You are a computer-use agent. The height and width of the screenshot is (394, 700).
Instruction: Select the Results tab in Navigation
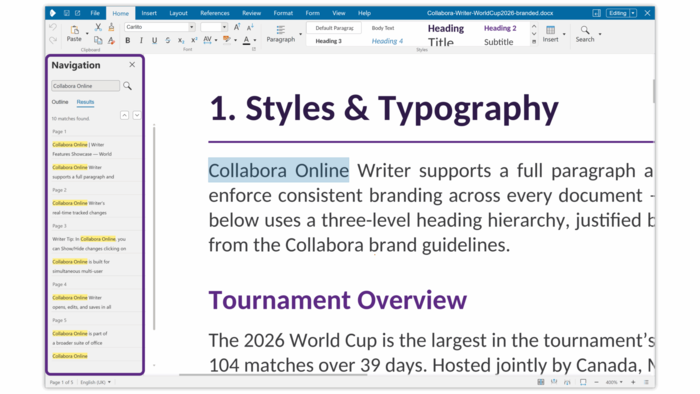pyautogui.click(x=85, y=102)
